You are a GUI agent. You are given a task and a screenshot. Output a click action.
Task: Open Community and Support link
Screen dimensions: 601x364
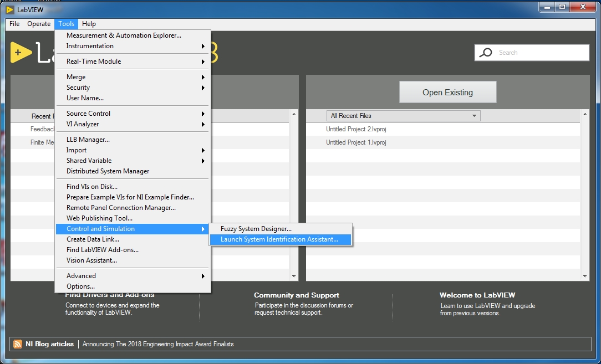[296, 295]
